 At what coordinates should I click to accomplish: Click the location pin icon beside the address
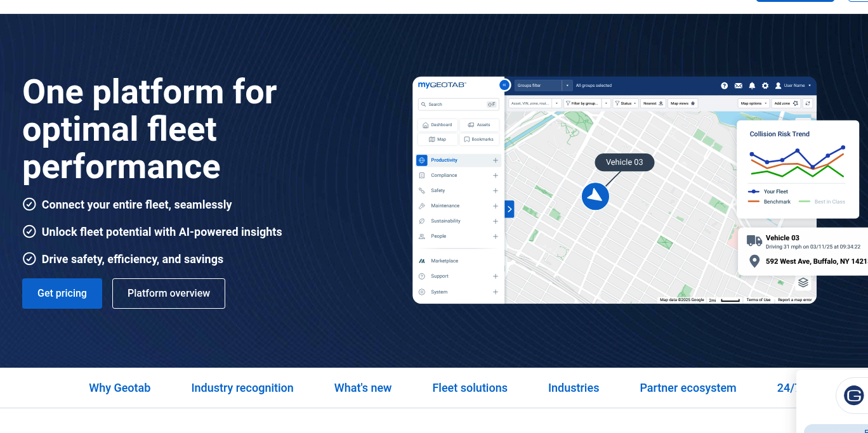754,261
